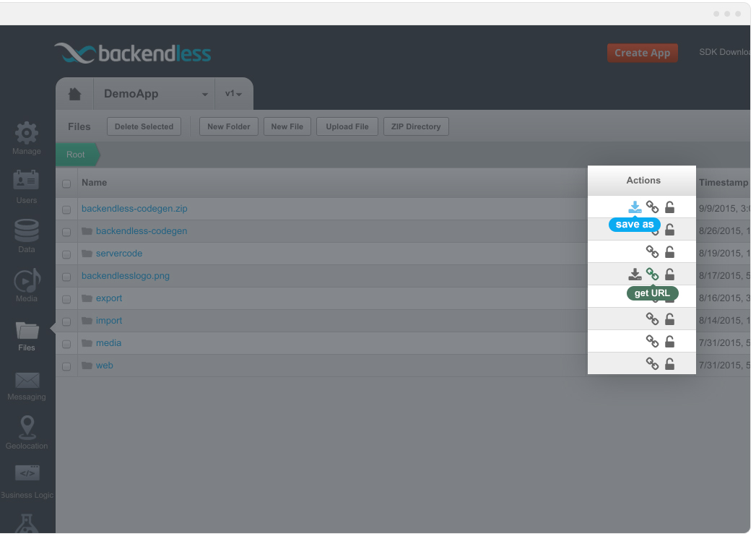Download backendlesslogo.png with the save icon
The width and height of the screenshot is (756, 536).
(x=635, y=274)
